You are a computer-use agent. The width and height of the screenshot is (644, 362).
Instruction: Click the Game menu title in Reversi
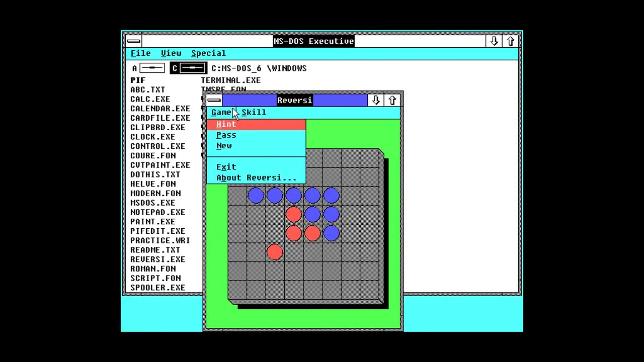pos(221,113)
